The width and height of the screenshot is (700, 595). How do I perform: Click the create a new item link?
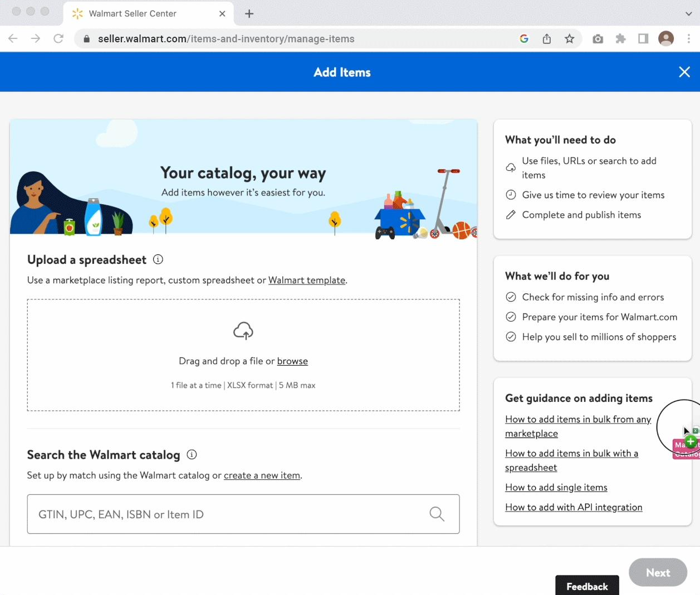pyautogui.click(x=262, y=475)
